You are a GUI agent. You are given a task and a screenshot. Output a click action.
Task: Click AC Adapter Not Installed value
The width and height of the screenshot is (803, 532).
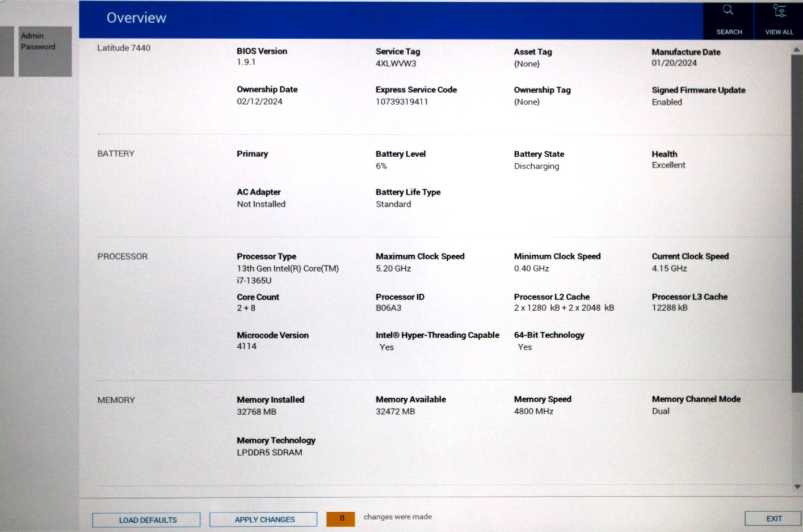coord(261,204)
